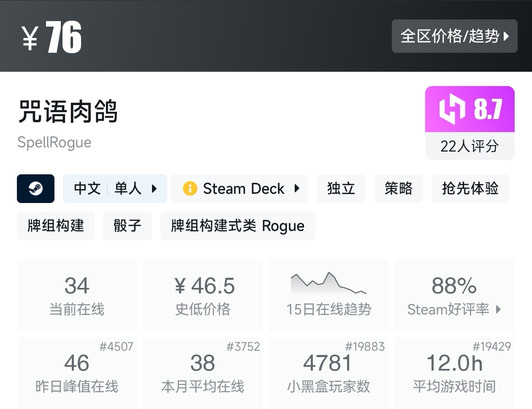
Task: Open 全区价格/趋势 regional price trends
Action: coord(454,36)
